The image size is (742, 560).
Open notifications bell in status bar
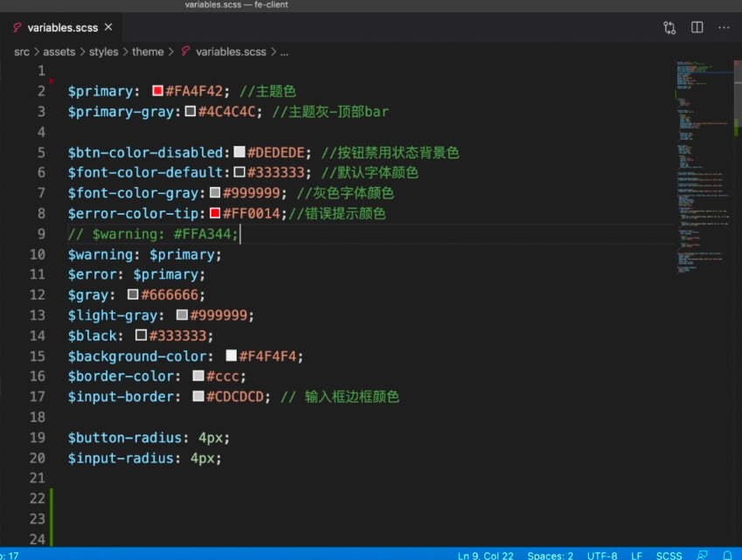[x=727, y=556]
